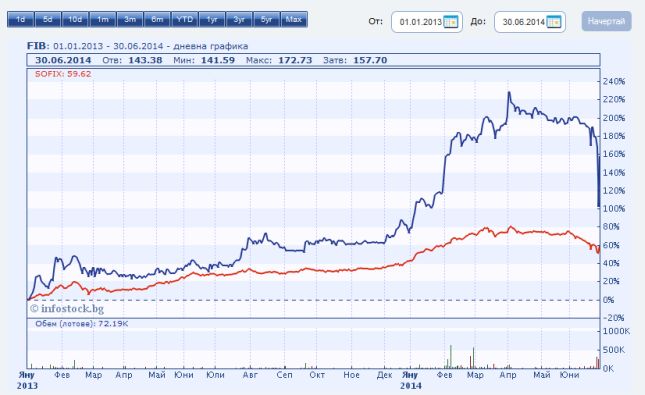Show the 1yr period chart
The height and width of the screenshot is (395, 645).
click(212, 19)
